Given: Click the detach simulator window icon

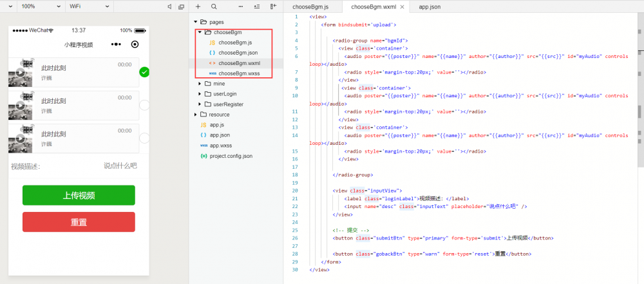Looking at the screenshot, I should [181, 6].
